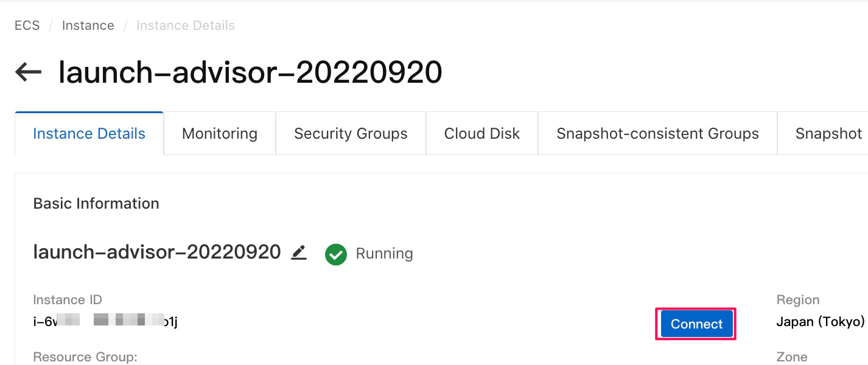Select the Snapshot tab
Screen dimensions: 868x365
(x=828, y=133)
